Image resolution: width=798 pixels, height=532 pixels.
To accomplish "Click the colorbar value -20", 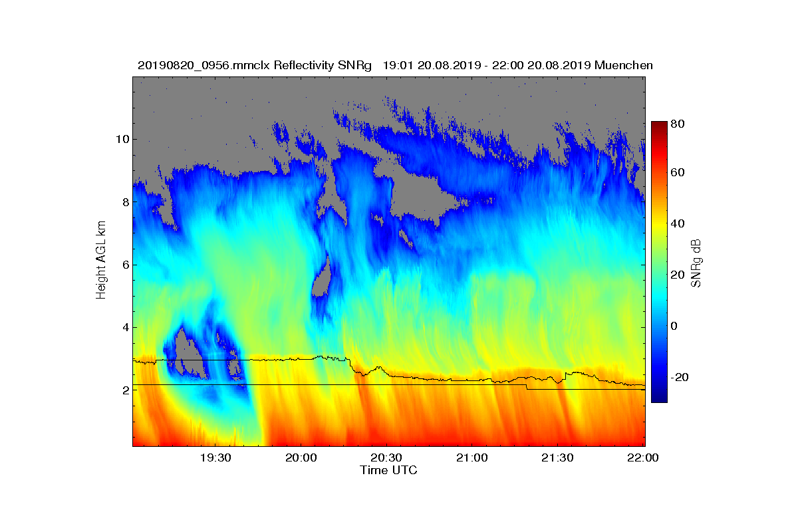I will click(x=680, y=377).
